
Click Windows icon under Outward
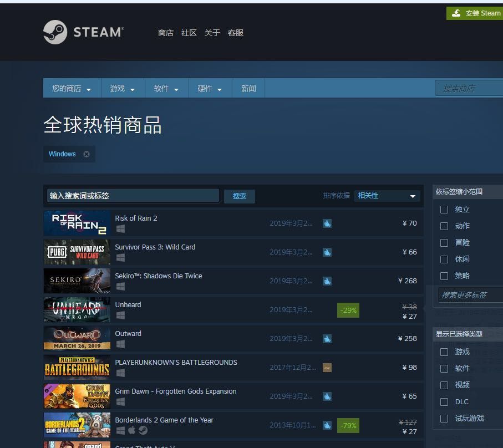[x=120, y=344]
